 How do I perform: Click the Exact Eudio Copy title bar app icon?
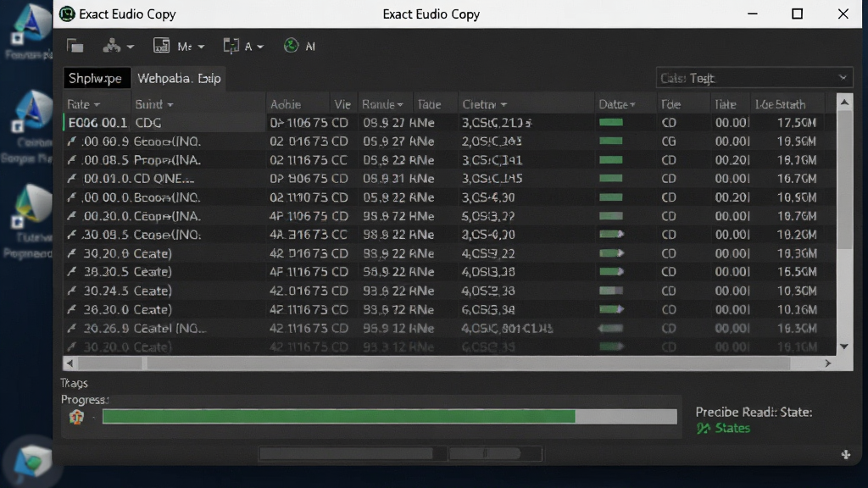click(67, 14)
